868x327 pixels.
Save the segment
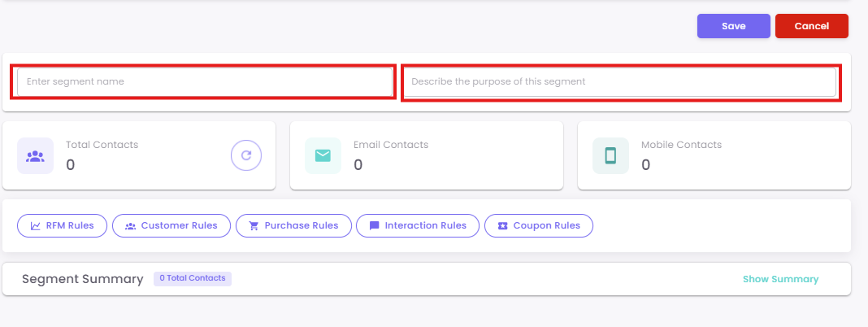coord(733,26)
